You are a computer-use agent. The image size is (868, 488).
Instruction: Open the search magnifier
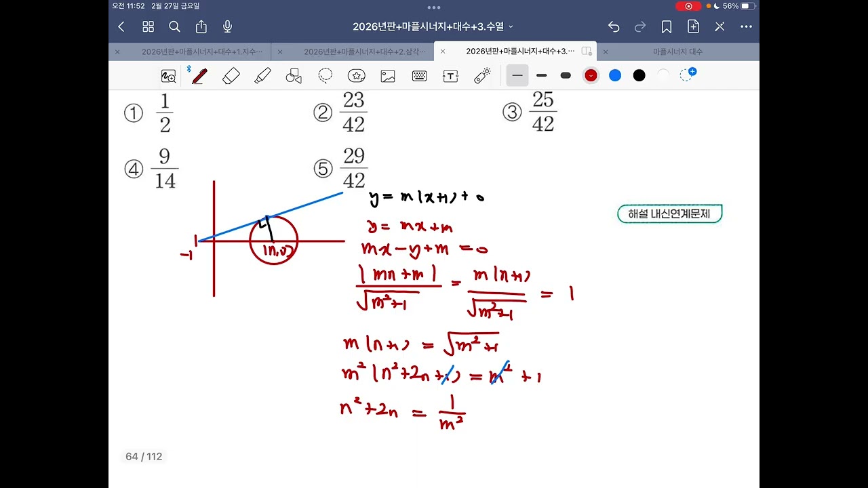174,26
